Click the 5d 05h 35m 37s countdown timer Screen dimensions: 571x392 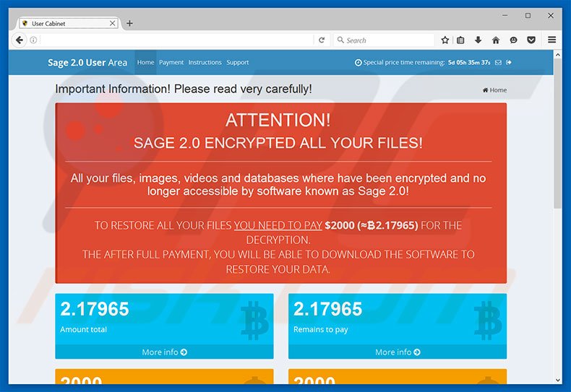[x=469, y=63]
